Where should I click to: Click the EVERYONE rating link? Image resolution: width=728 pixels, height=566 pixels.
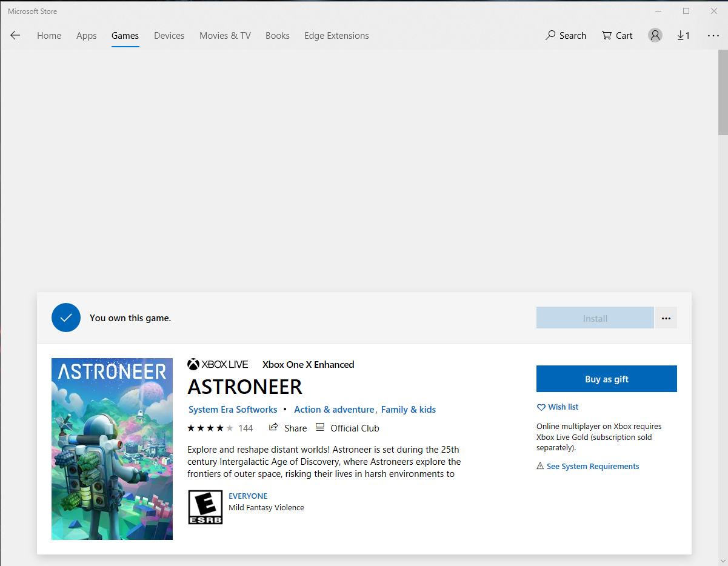[248, 496]
